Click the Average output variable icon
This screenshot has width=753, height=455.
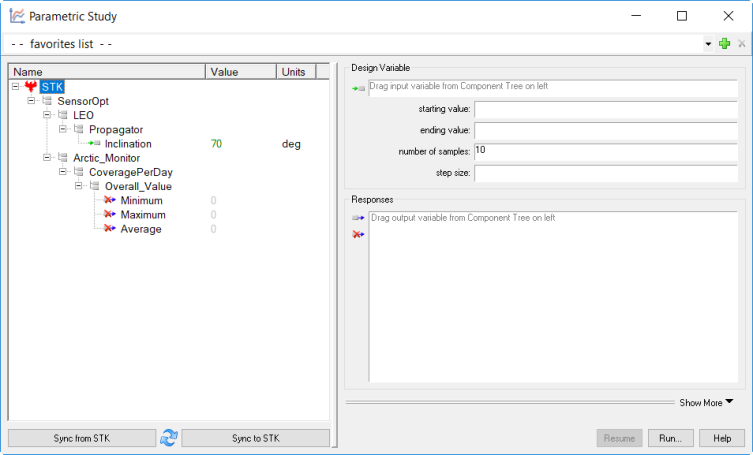point(110,229)
